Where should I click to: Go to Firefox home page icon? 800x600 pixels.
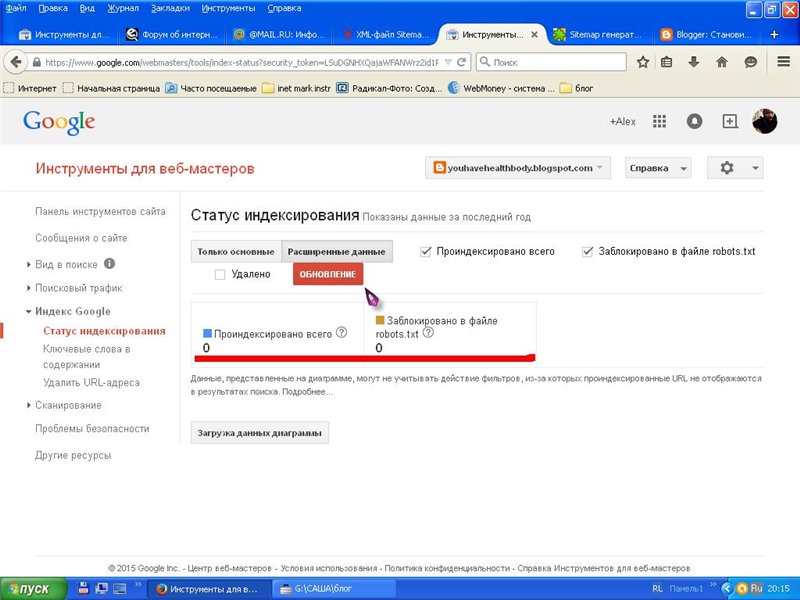722,62
